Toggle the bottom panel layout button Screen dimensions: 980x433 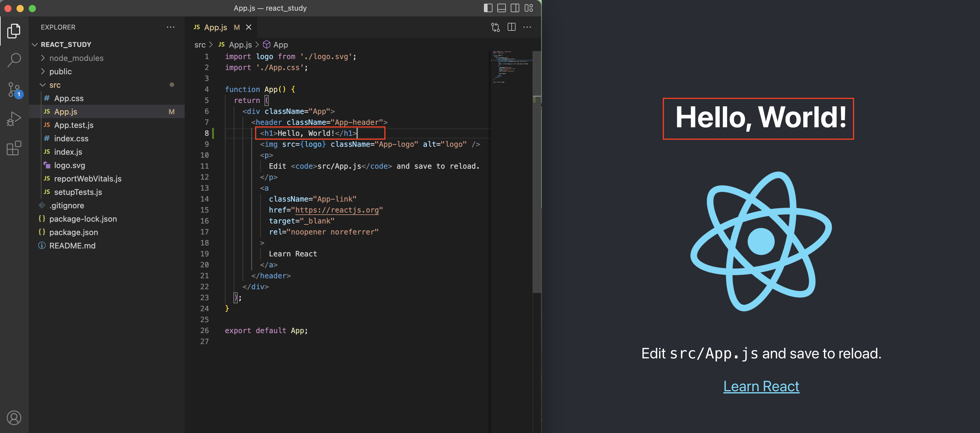tap(501, 8)
